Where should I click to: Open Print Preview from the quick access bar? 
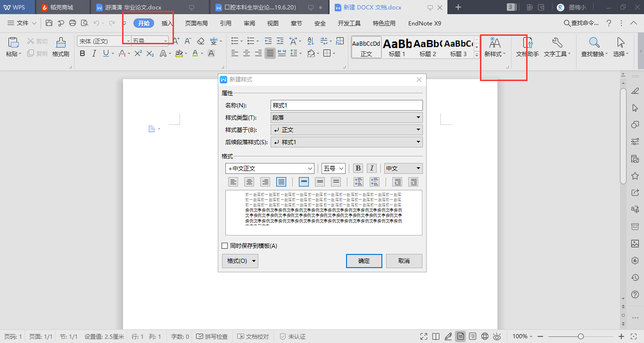(x=84, y=23)
